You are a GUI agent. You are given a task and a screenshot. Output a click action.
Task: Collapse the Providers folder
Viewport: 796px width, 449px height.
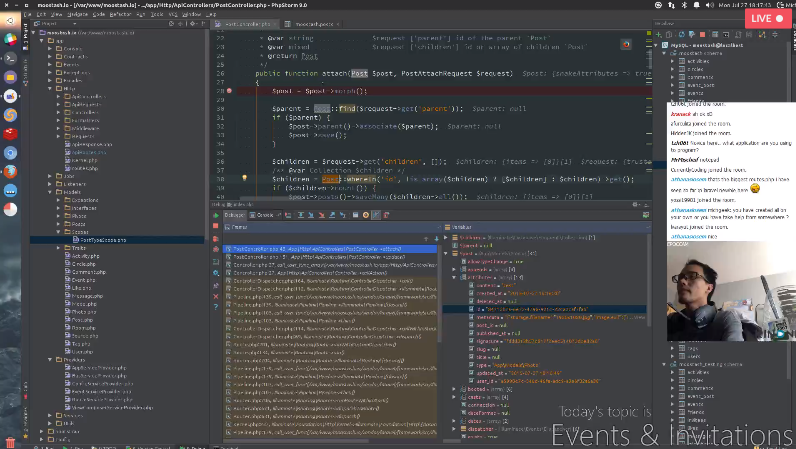coord(50,360)
